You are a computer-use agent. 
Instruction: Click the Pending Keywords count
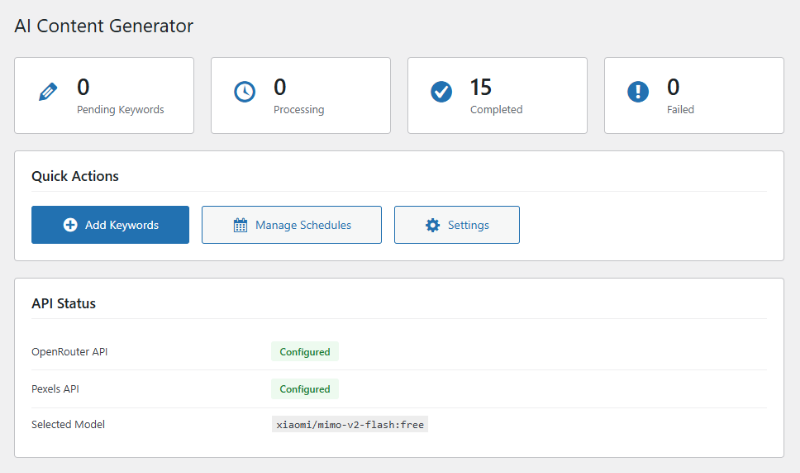click(83, 87)
